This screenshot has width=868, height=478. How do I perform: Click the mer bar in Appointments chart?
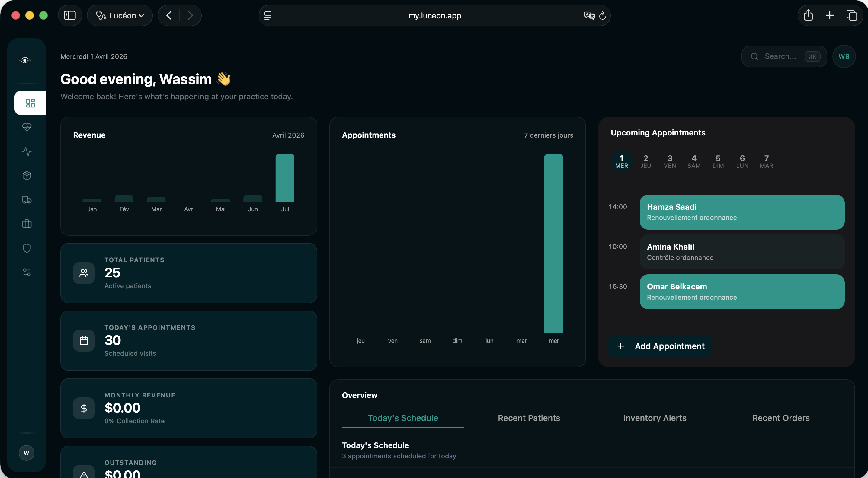[553, 243]
